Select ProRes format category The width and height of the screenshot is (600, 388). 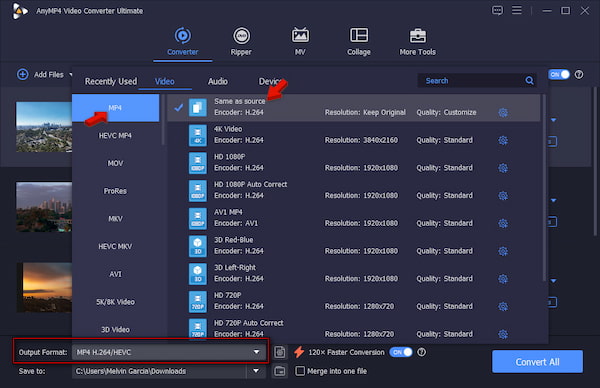pos(115,191)
